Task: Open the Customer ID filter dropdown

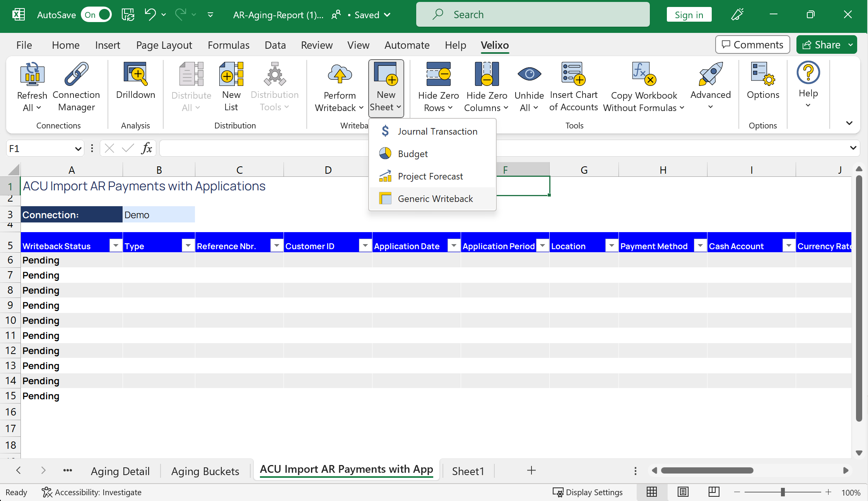Action: coord(365,246)
